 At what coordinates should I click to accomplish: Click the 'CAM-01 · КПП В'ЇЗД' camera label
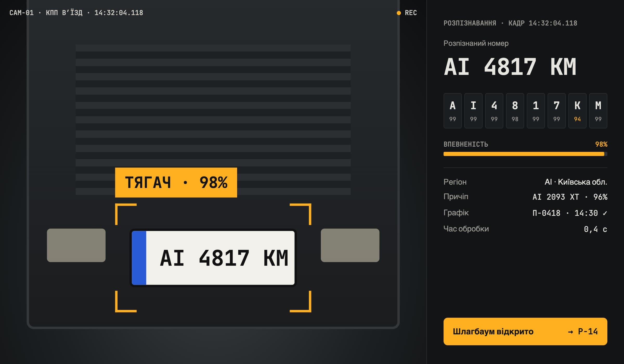pyautogui.click(x=46, y=13)
